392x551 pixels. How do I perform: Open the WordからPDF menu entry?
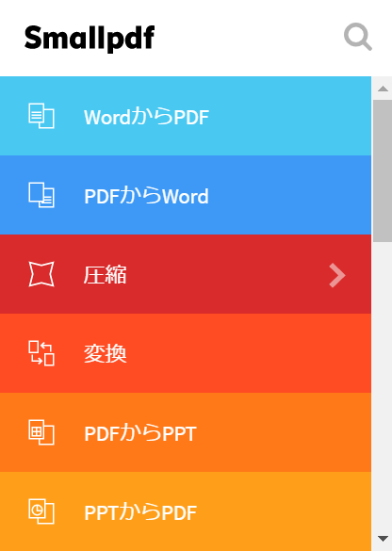(x=186, y=116)
